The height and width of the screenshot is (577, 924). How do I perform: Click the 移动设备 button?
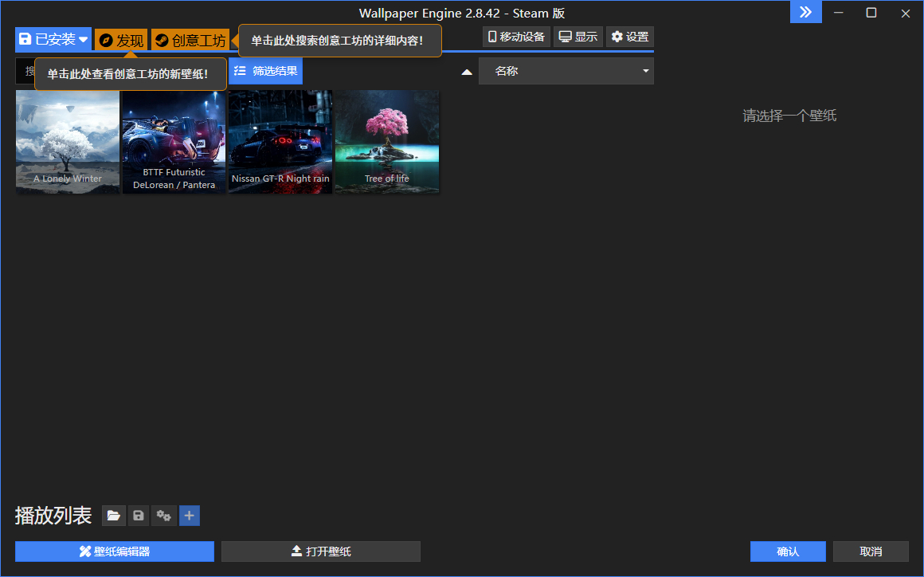(x=516, y=37)
